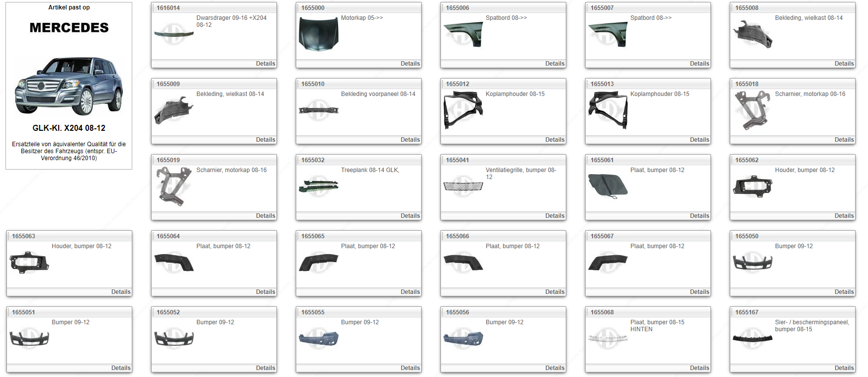This screenshot has height=377, width=868.
Task: Click the 1655061 Plaat bumper title text
Action: [x=657, y=170]
